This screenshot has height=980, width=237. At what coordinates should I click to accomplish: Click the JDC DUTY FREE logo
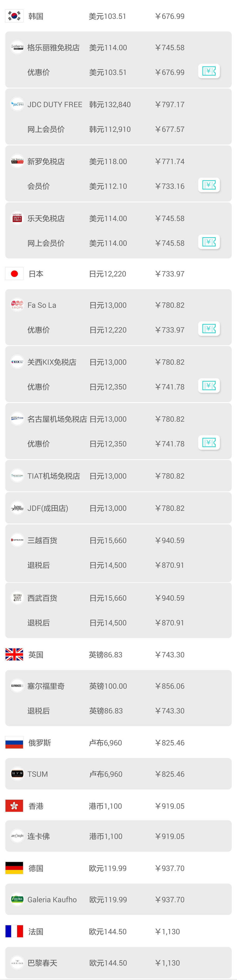click(x=17, y=104)
